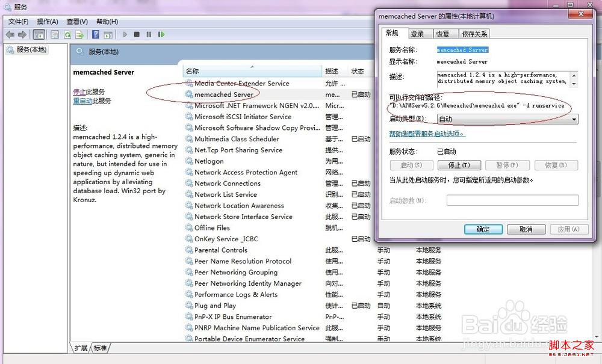Click the Export List toolbar icon

tap(79, 34)
